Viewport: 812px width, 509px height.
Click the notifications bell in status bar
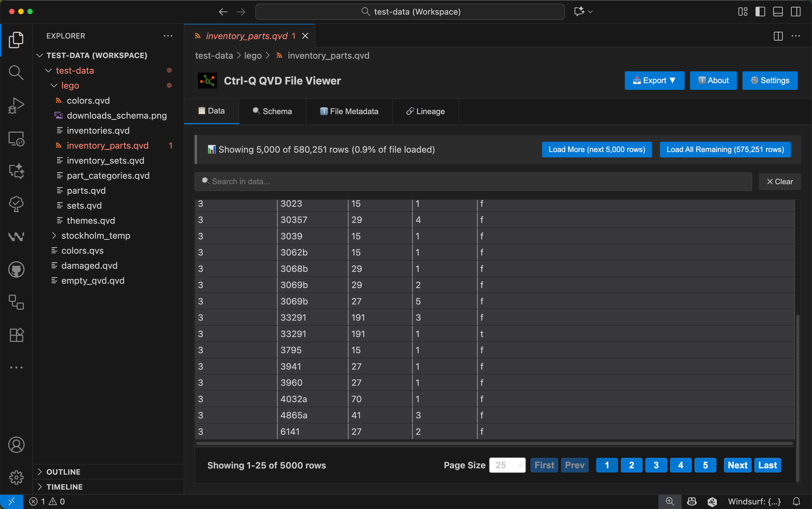tap(796, 502)
